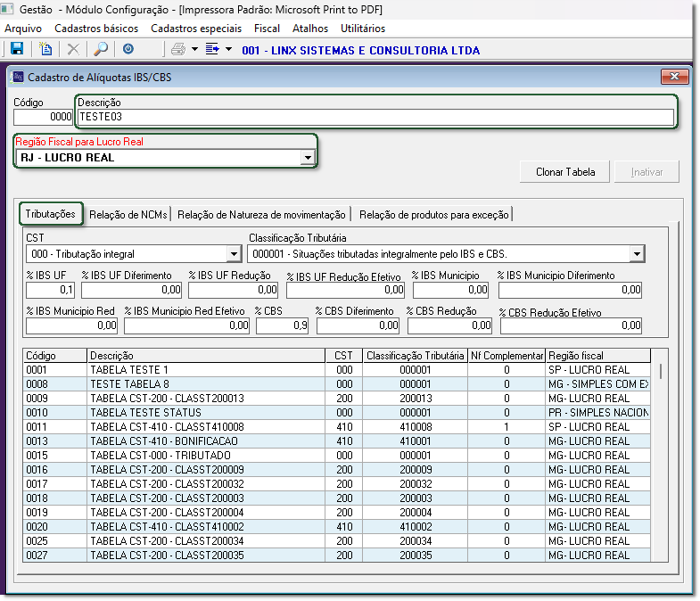Click the New record toolbar icon

tap(46, 50)
